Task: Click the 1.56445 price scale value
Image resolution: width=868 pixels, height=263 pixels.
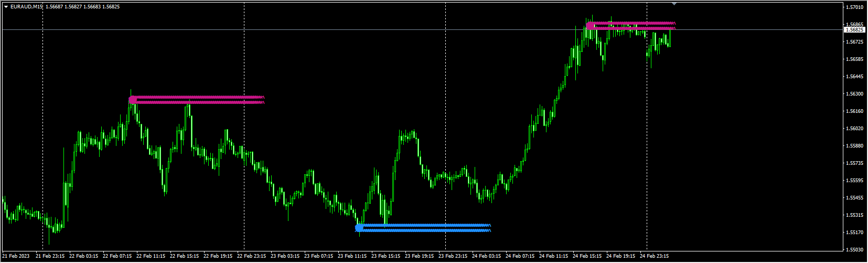Action: 855,77
